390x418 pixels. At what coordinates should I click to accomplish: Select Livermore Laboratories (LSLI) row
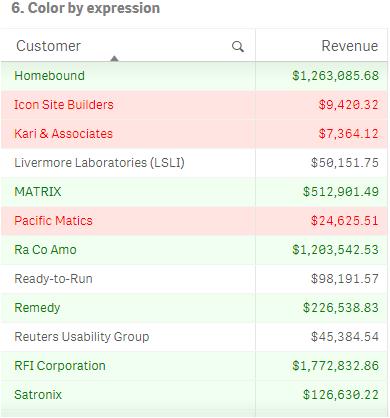coord(194,163)
